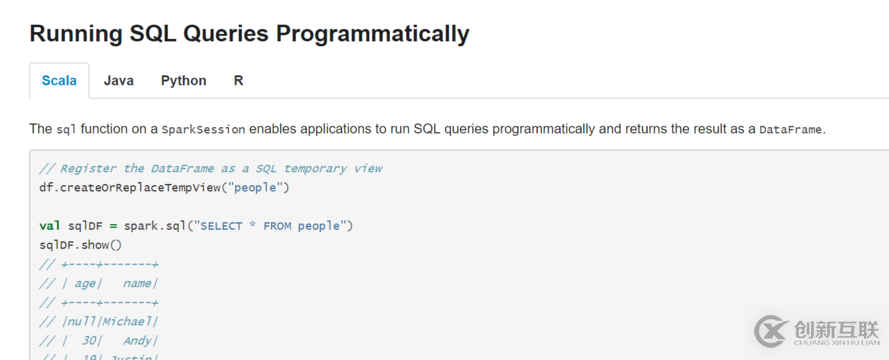889x360 pixels.
Task: Click the 30 Andy output row
Action: pyautogui.click(x=99, y=341)
